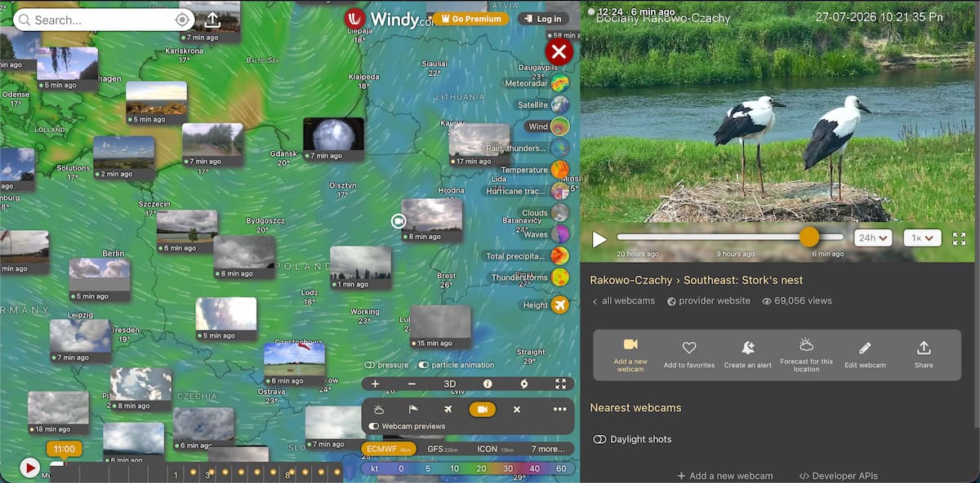Select the ICON model tab
The image size is (980, 483).
(x=496, y=449)
